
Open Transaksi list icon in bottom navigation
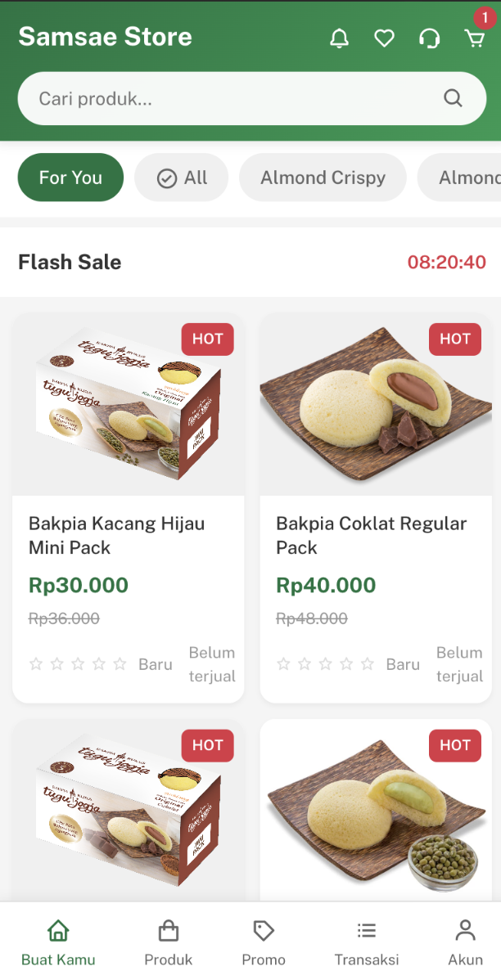coord(366,930)
